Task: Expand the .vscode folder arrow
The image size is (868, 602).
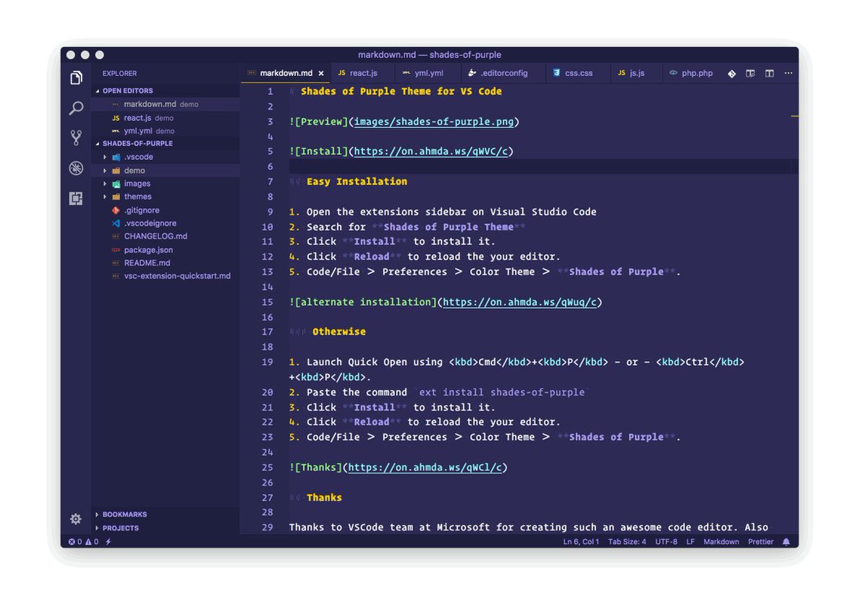Action: tap(105, 157)
